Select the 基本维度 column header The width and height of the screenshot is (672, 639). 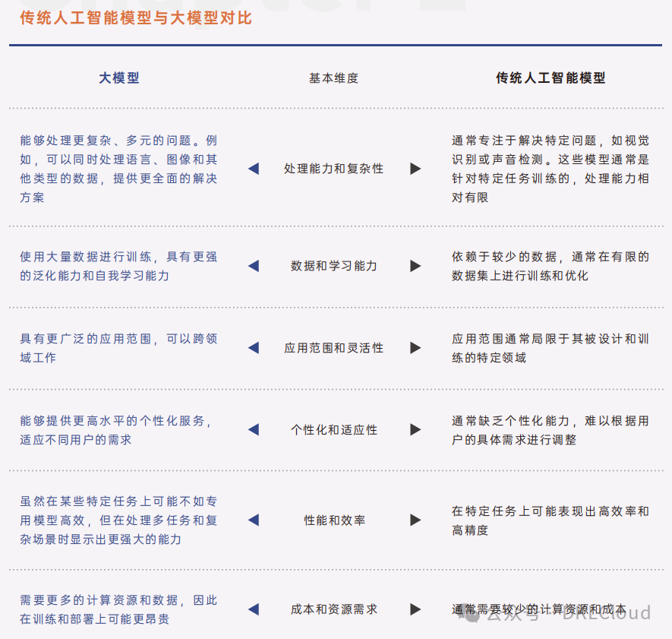[x=333, y=78]
